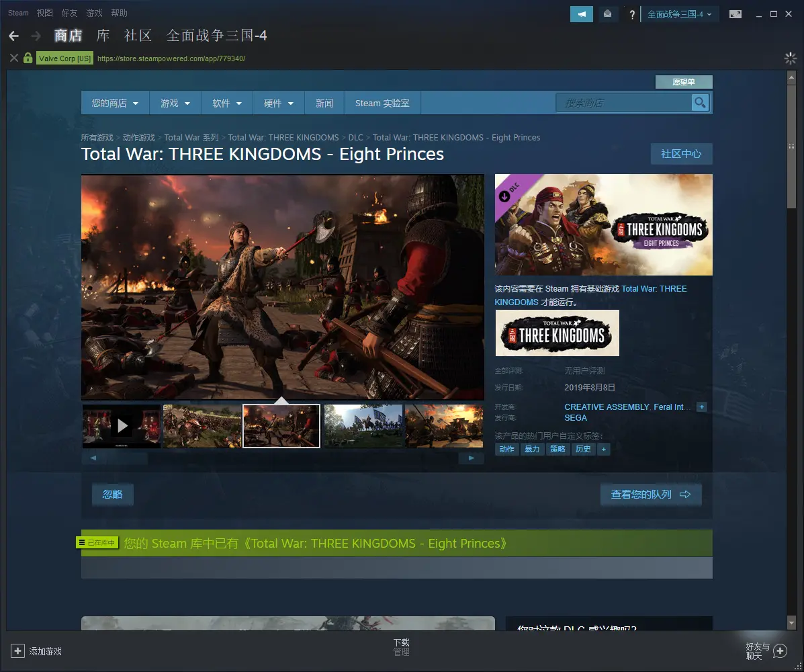Stop page loading with X icon
This screenshot has width=804, height=672.
point(14,58)
